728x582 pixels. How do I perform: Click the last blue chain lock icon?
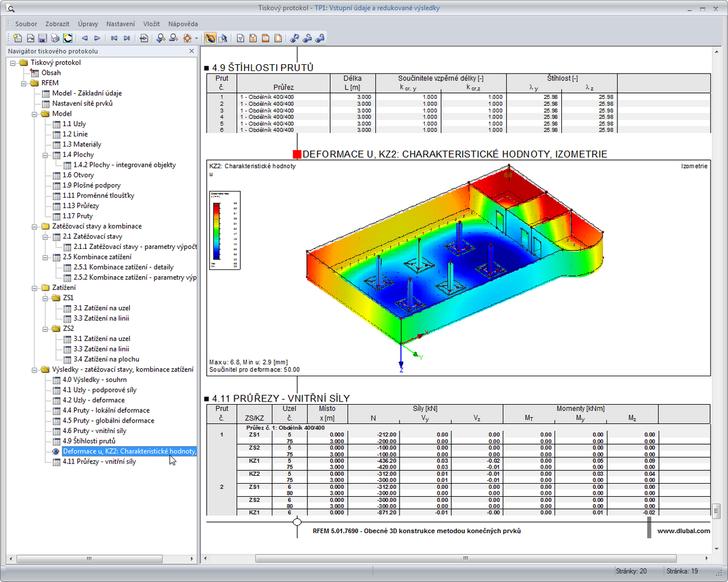click(320, 38)
